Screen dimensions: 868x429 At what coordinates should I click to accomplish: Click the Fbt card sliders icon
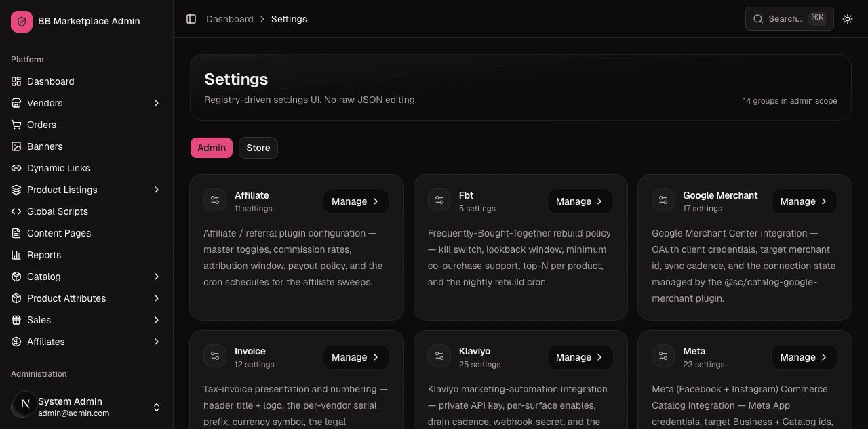pos(439,200)
